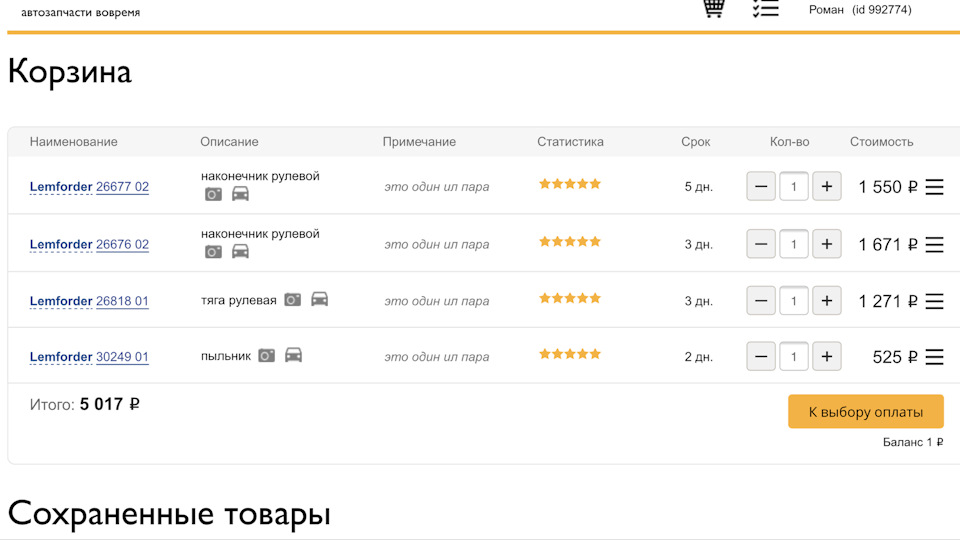Edit note for Lemforder 26818 01
960x540 pixels.
coord(437,301)
